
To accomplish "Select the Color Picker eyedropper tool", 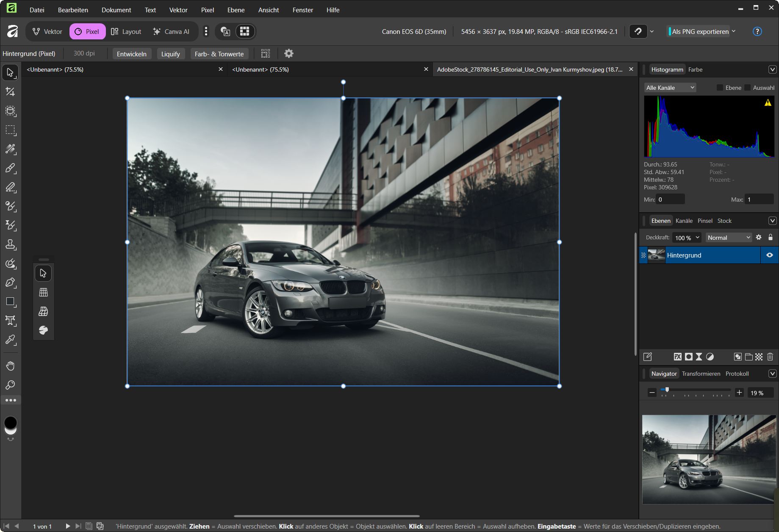I will (x=10, y=340).
